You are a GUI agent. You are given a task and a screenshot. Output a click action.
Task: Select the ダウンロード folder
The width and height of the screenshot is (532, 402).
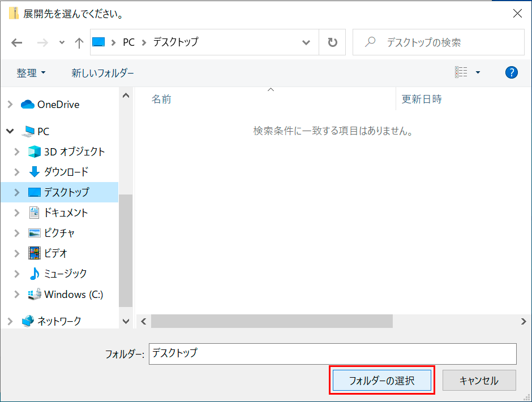(66, 172)
